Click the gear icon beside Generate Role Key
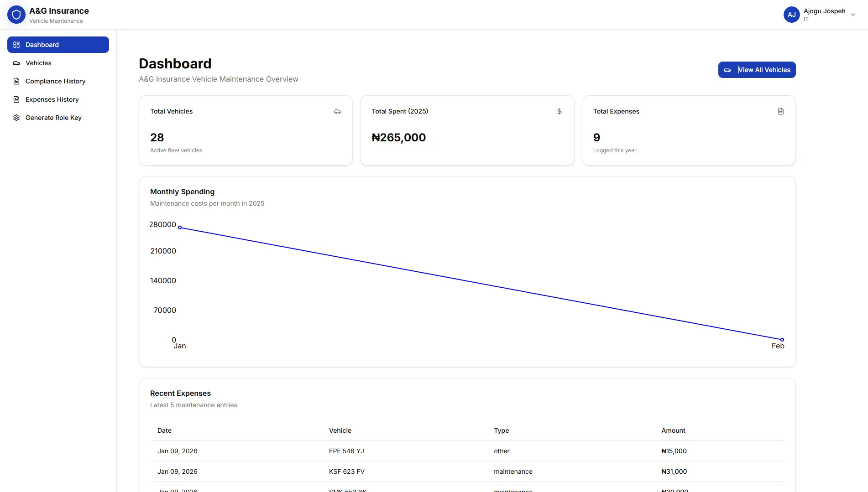868x492 pixels. pos(16,118)
